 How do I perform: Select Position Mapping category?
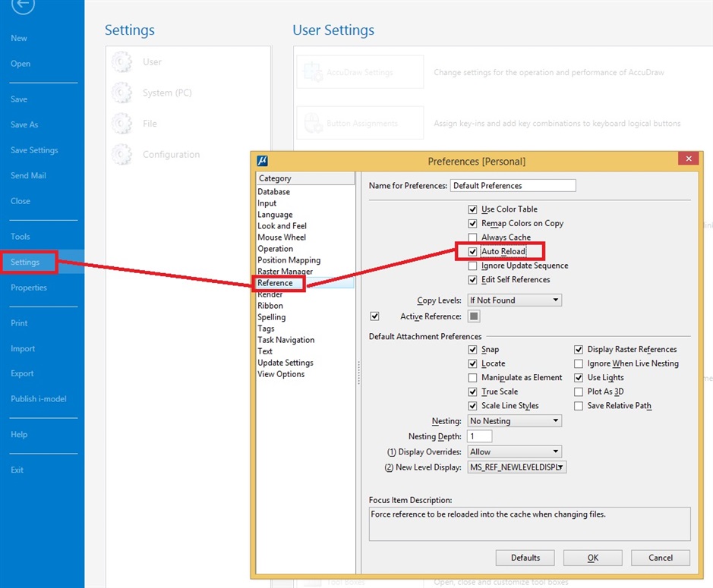[289, 260]
